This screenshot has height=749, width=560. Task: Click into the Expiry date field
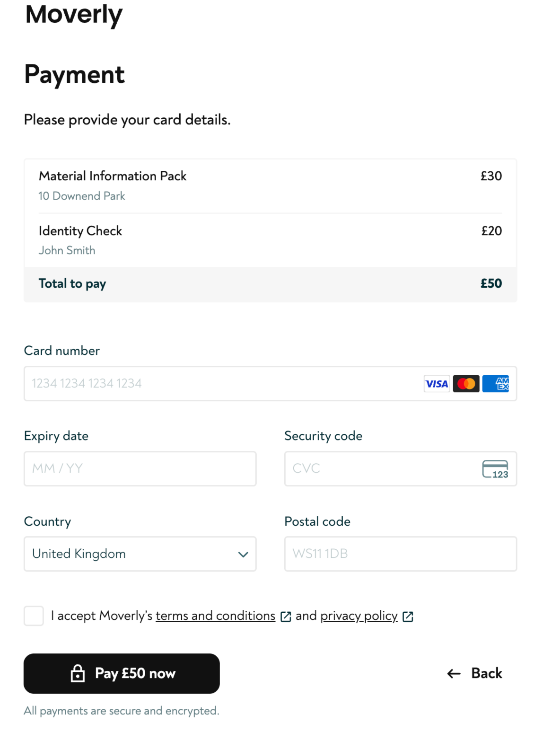coord(140,469)
